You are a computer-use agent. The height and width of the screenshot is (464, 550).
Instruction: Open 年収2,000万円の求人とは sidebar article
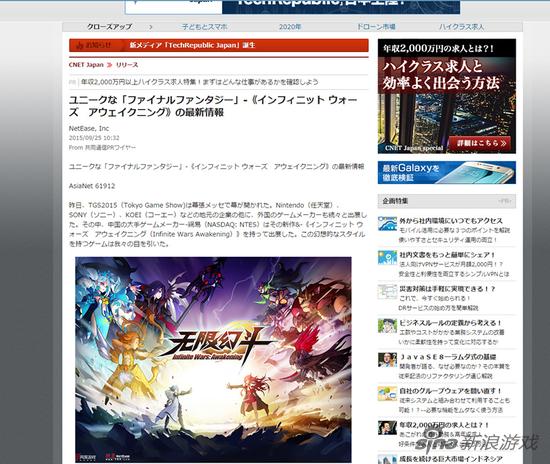pyautogui.click(x=444, y=425)
